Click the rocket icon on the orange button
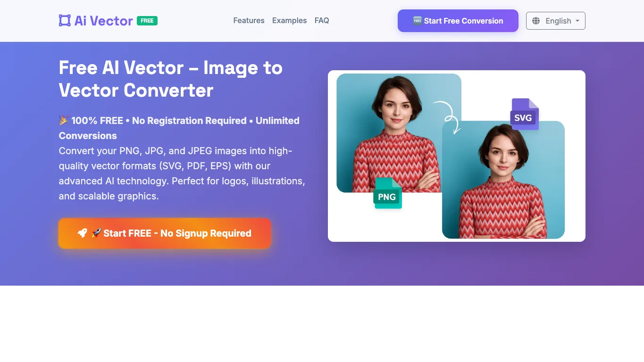644x362 pixels. (x=83, y=233)
